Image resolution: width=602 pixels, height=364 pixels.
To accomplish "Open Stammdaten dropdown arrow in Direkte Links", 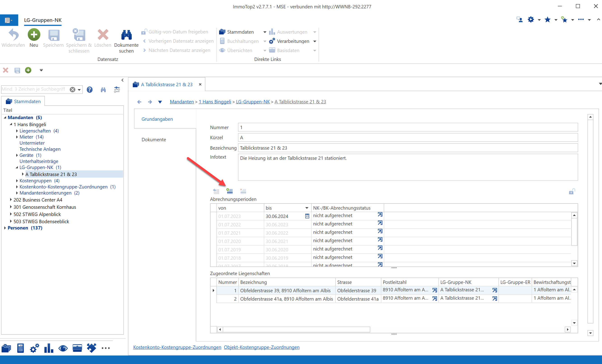I will click(265, 32).
